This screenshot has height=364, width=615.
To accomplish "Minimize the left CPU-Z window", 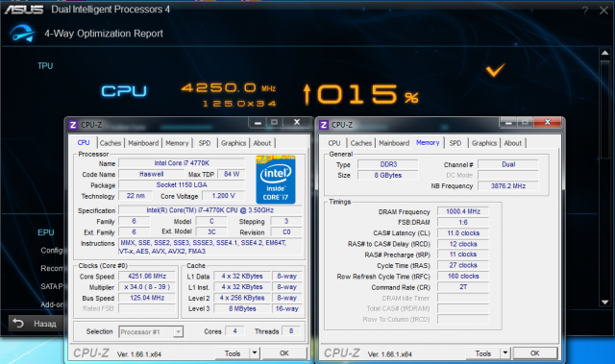I will point(258,123).
